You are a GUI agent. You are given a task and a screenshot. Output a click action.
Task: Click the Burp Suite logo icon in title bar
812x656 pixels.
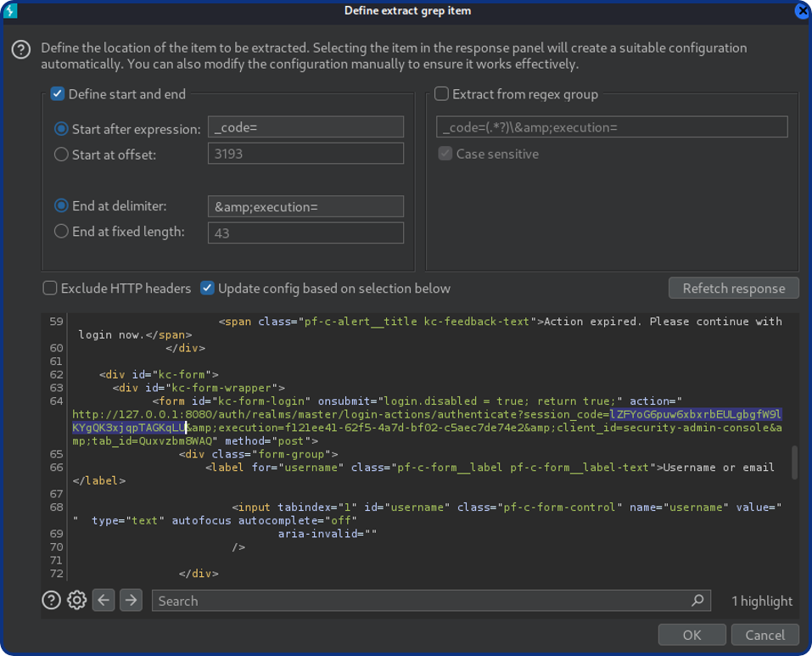point(10,11)
